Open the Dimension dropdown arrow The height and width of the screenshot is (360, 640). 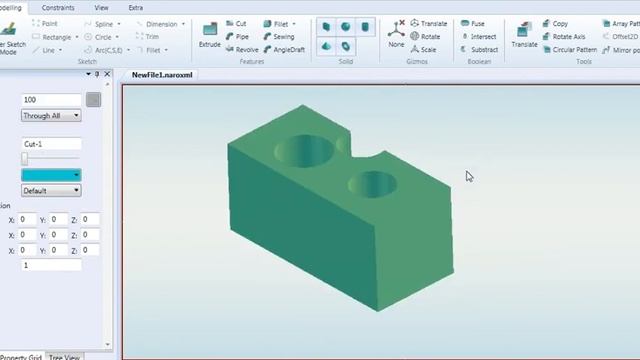click(x=183, y=24)
